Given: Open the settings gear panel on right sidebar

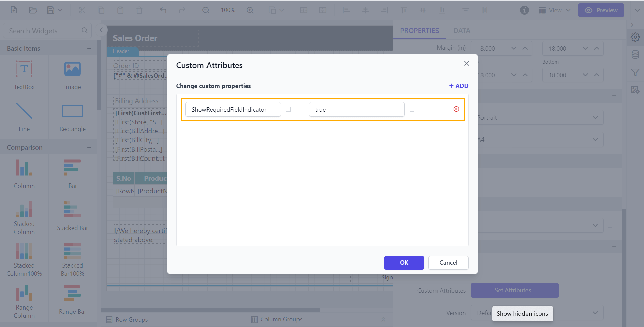Looking at the screenshot, I should click(x=635, y=37).
